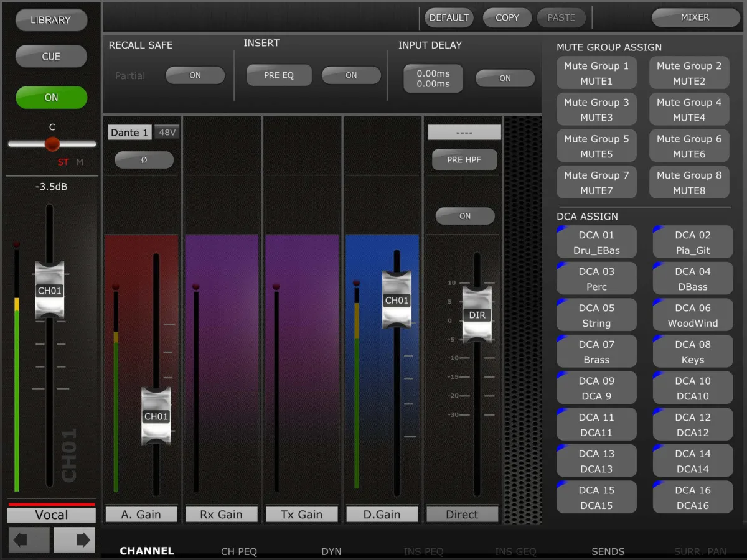Screen dimensions: 747x560
Task: Select M mono mode indicator
Action: coord(80,162)
